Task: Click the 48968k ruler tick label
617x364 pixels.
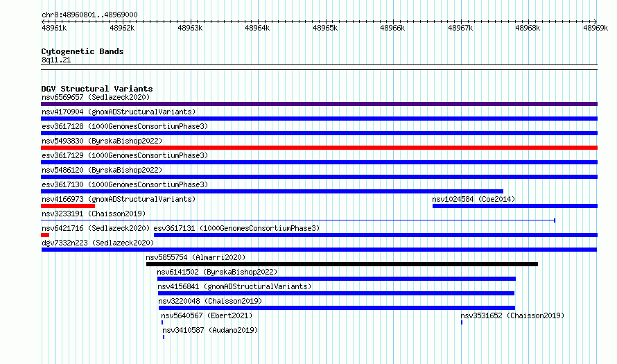Action: 528,28
